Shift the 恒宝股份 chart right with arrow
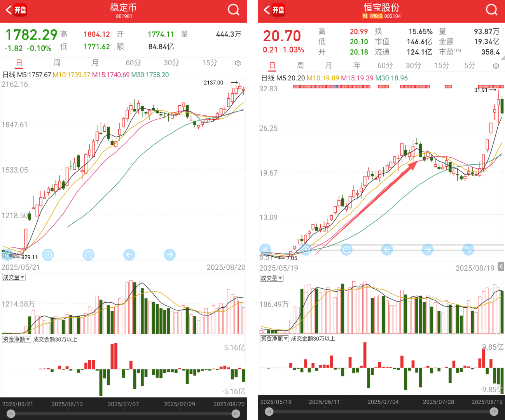 427,249
